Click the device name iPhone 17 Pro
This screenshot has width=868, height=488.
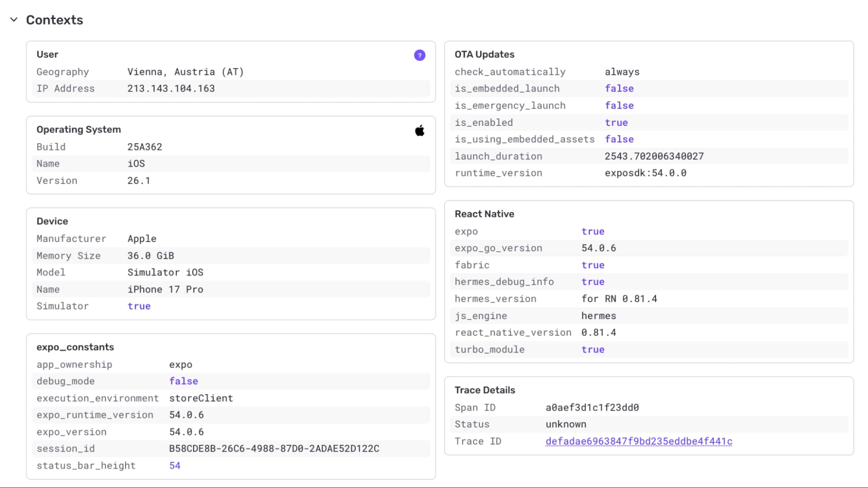point(165,289)
